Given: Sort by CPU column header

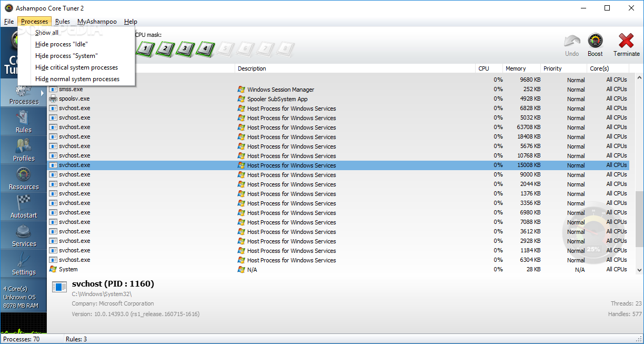Looking at the screenshot, I should (489, 68).
